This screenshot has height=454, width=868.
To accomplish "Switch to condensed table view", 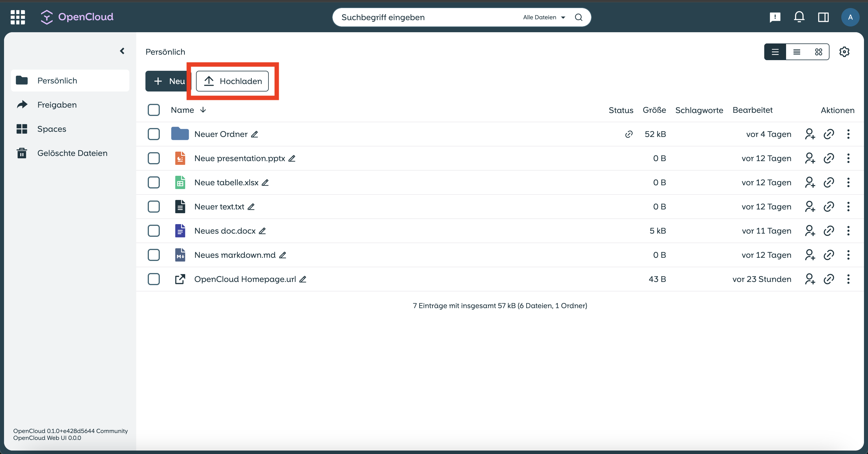I will coord(797,52).
